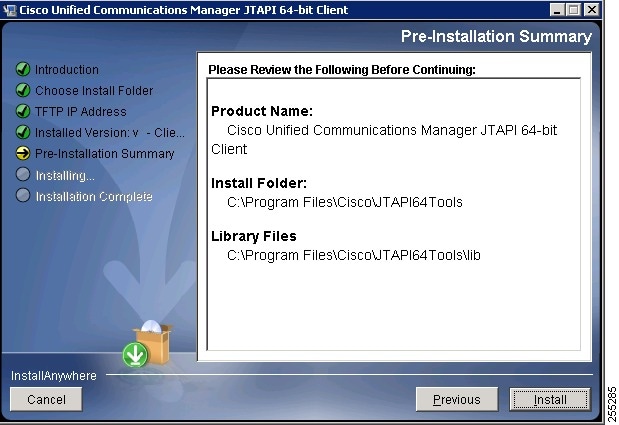
Task: Click the application icon in title bar
Action: tap(9, 10)
